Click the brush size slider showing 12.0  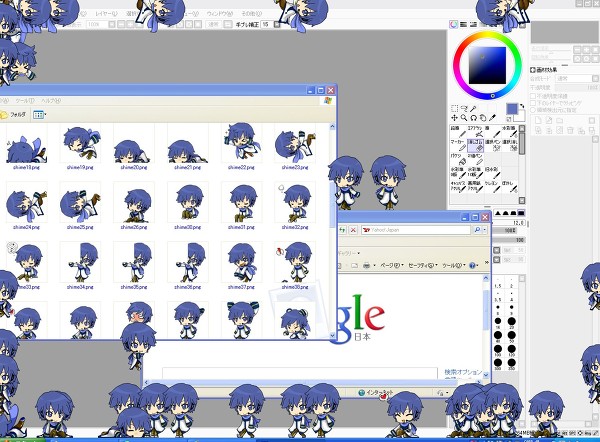509,222
